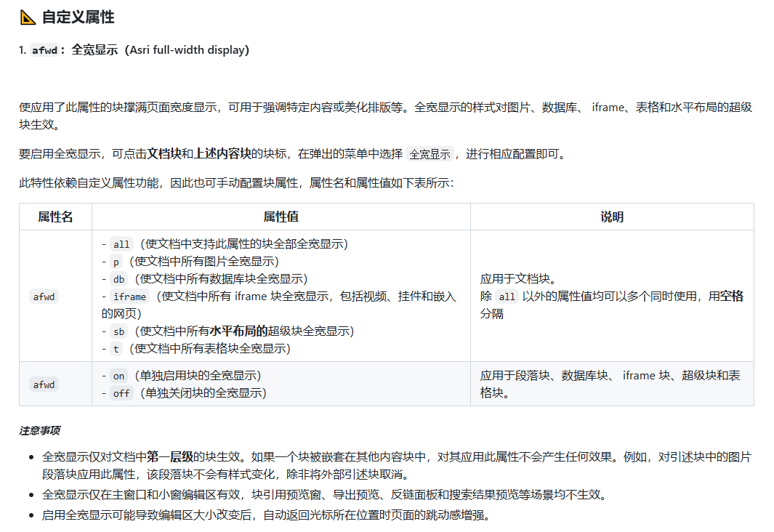Click the 'off' value code tag

pos(121,393)
